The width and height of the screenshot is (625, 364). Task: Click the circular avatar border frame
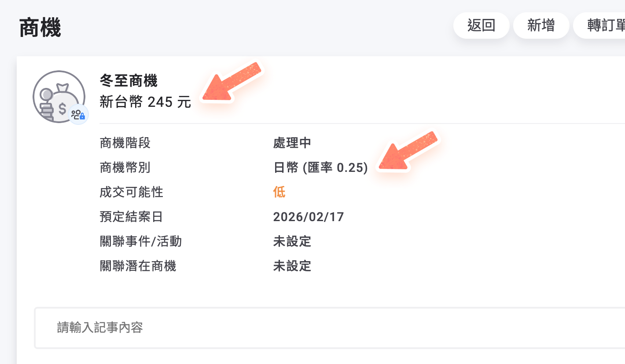tap(59, 70)
